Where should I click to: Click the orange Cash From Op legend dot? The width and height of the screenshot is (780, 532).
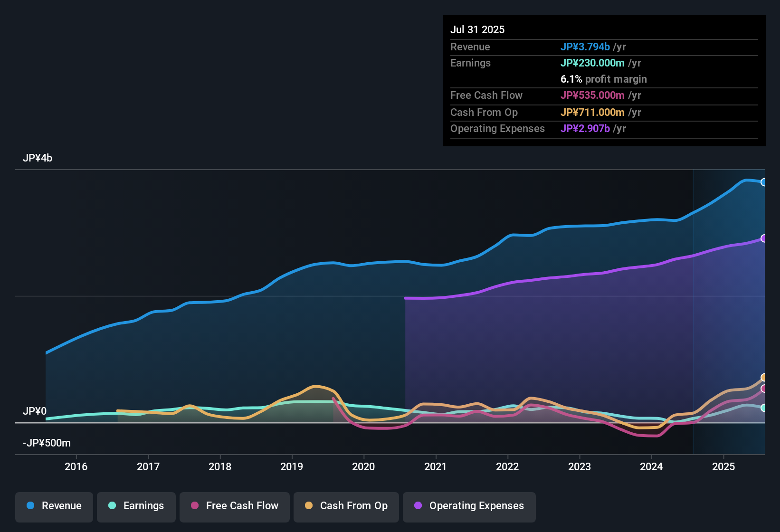309,506
